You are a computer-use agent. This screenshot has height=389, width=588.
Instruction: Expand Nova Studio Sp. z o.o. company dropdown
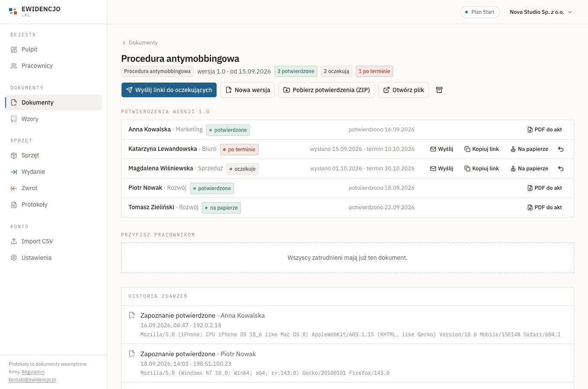[541, 12]
